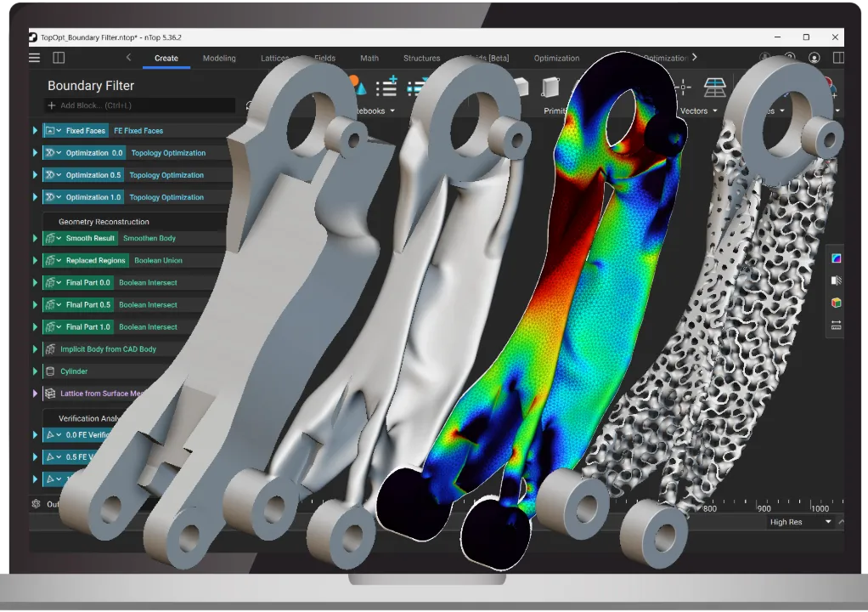Expand the Optimization 0.5 block chevron
Screen dimensions: 868x612
tap(59, 175)
